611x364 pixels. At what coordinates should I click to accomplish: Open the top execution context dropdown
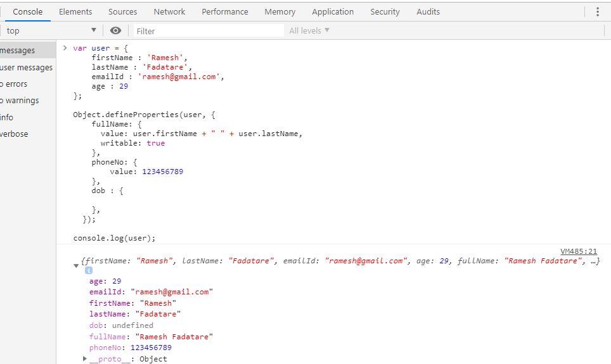click(51, 30)
